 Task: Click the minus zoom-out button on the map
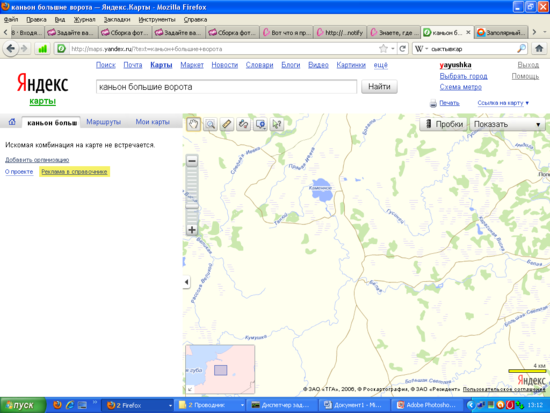[x=192, y=161]
